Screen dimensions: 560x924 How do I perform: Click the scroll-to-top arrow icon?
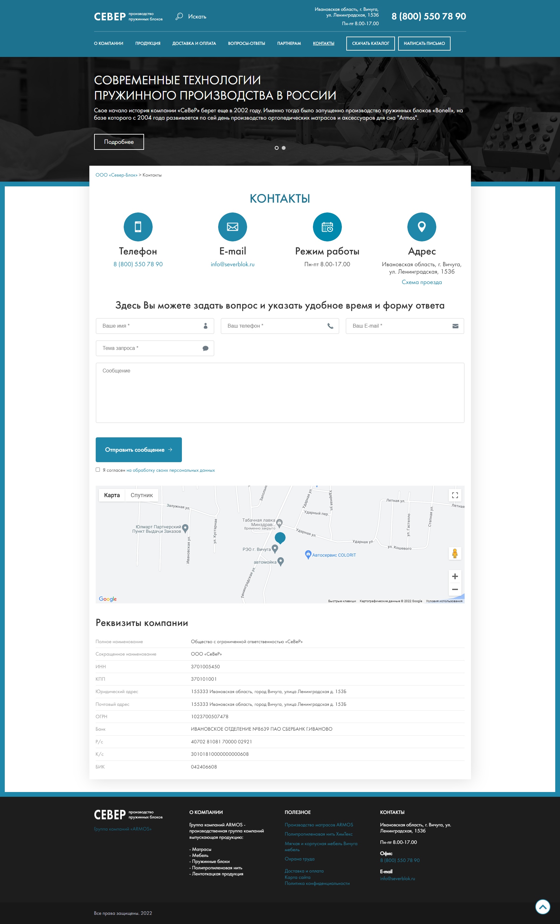[x=543, y=907]
